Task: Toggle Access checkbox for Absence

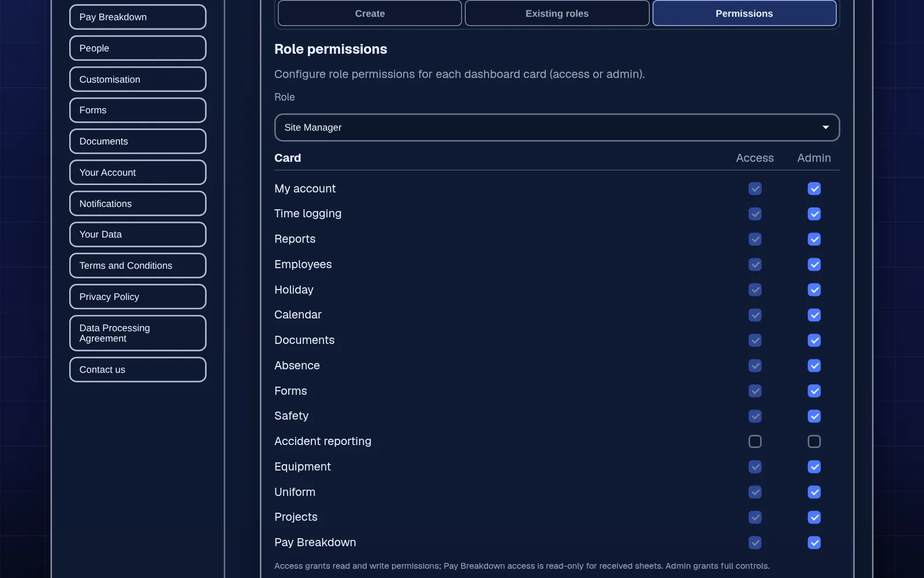Action: click(x=755, y=365)
